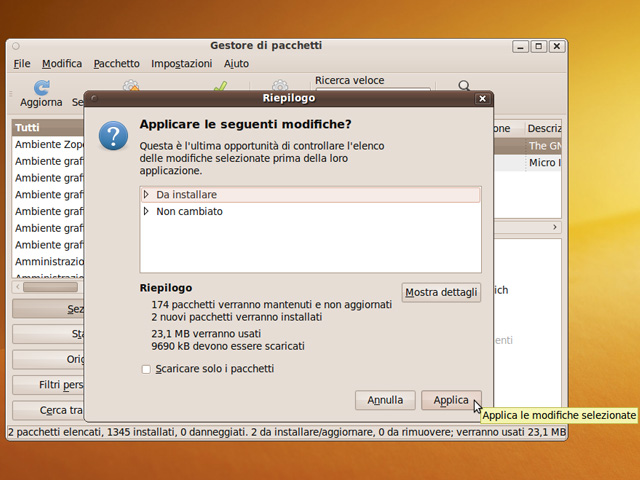Minimize the Gestore di pacchetti window
This screenshot has height=480, width=640.
[x=521, y=46]
